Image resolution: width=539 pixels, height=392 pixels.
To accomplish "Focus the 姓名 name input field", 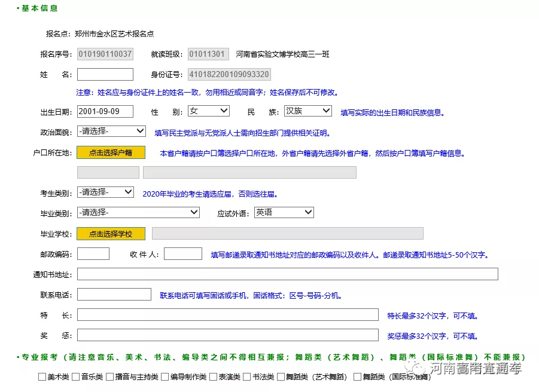I will pyautogui.click(x=105, y=75).
